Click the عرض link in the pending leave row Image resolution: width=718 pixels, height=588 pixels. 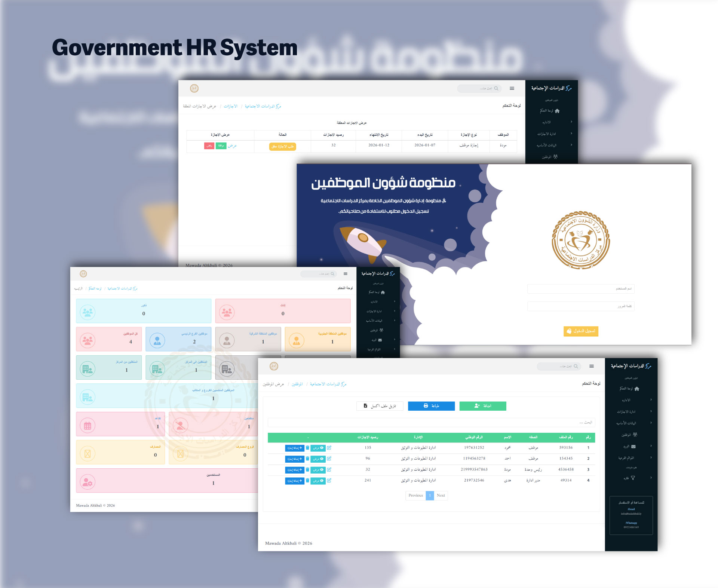pos(232,146)
